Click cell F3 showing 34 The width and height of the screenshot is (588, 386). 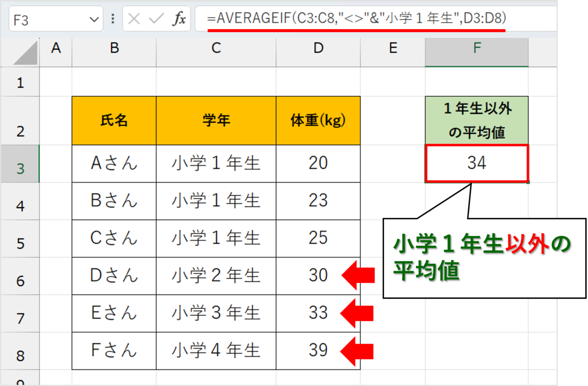[x=477, y=163]
